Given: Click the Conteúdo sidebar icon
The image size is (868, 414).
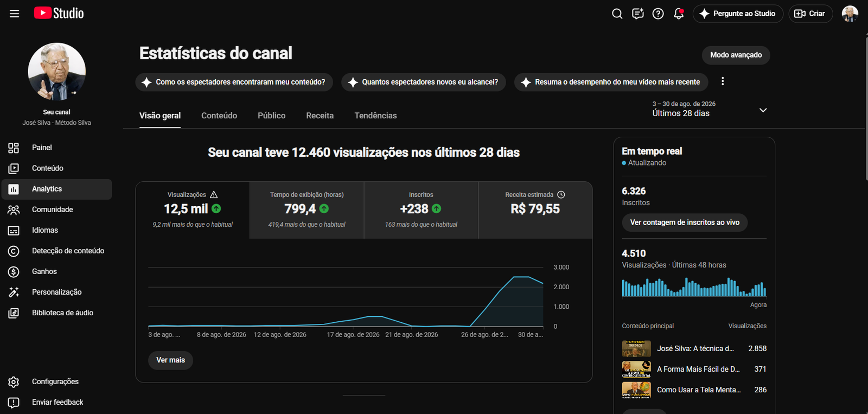Looking at the screenshot, I should click(14, 168).
